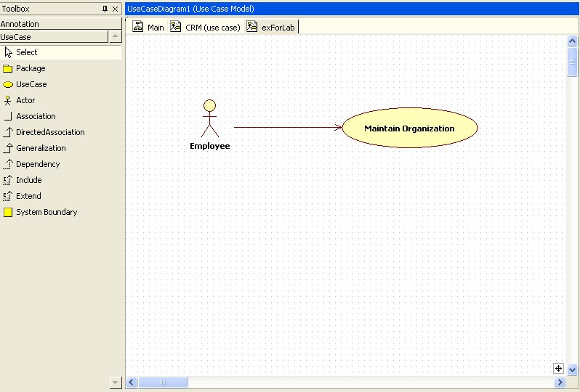Viewport: 580px width, 392px height.
Task: Click the vertical scrollbar thumb
Action: (572, 62)
